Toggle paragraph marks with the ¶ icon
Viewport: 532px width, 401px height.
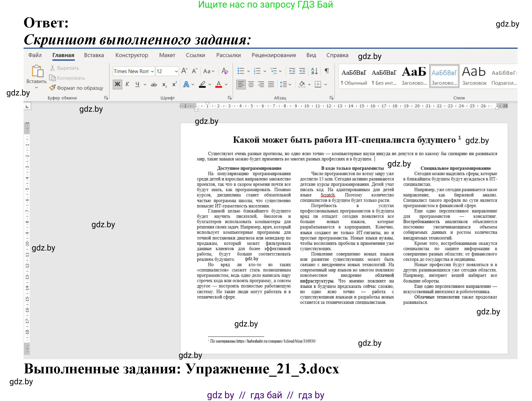click(x=327, y=71)
